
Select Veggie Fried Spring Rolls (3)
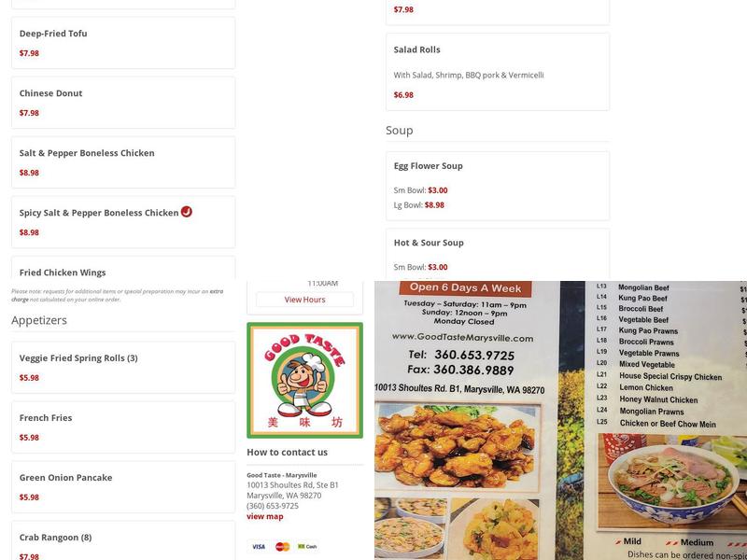(123, 368)
